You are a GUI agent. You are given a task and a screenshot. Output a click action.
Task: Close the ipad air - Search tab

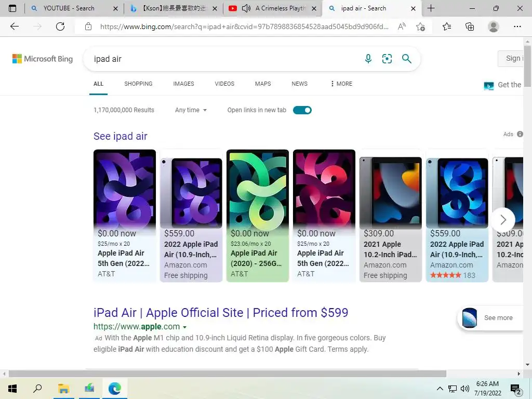[x=413, y=8]
